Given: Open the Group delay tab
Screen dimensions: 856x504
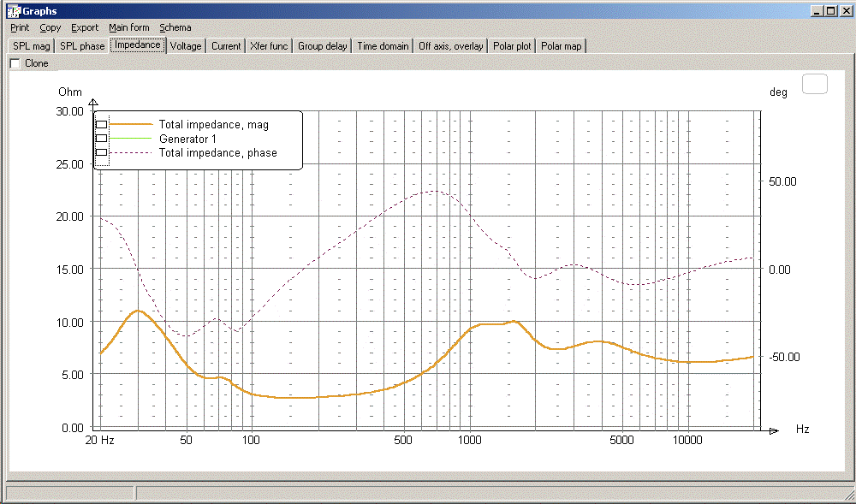Looking at the screenshot, I should pos(322,46).
